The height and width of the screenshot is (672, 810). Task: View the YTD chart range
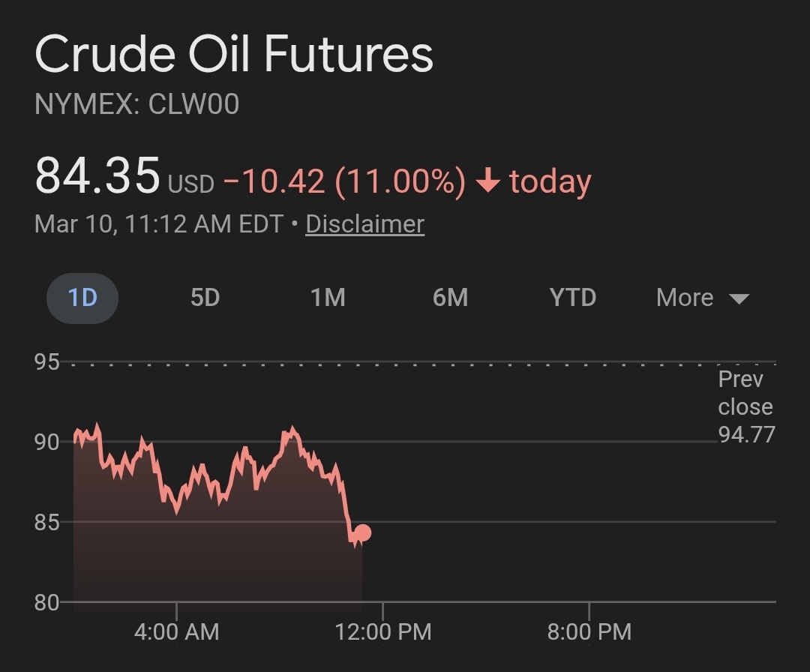572,298
